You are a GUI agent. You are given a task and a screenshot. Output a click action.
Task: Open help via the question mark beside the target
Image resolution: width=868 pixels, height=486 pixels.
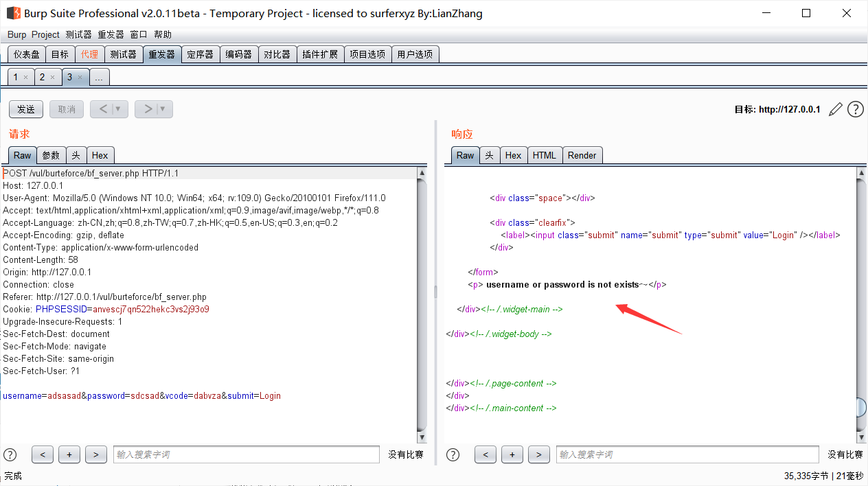855,109
